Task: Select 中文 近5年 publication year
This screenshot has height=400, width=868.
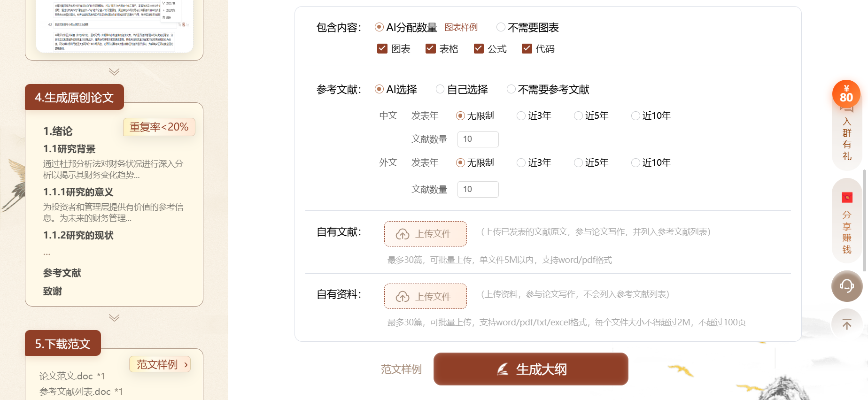Action: (578, 115)
